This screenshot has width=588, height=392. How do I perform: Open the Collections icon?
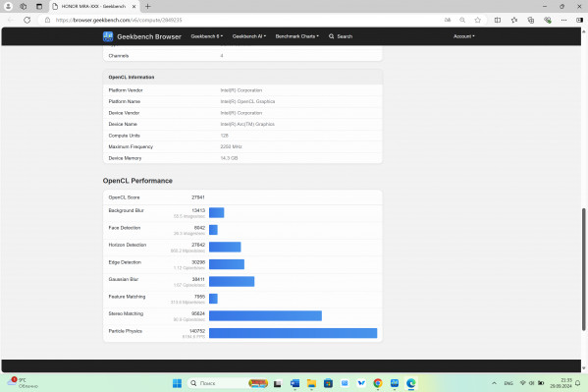click(x=531, y=20)
